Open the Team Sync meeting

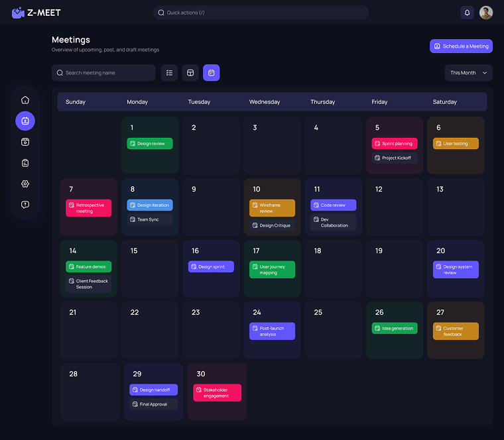tap(150, 219)
